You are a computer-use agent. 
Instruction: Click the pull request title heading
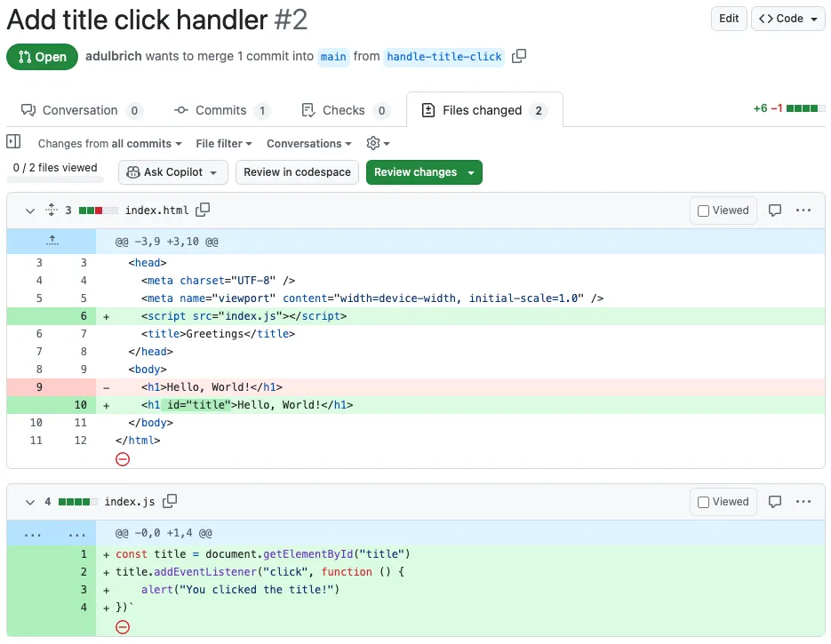(157, 20)
